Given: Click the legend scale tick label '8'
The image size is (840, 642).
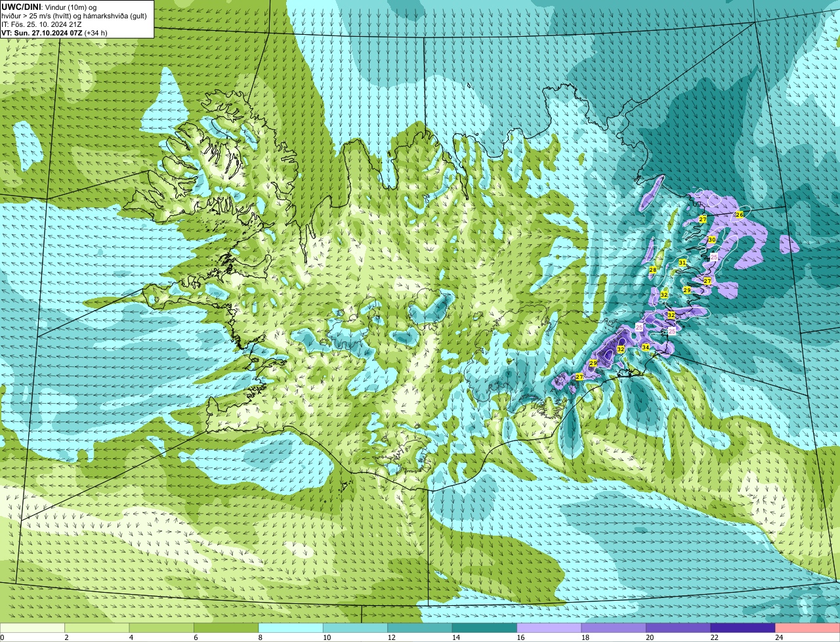Looking at the screenshot, I should click(x=261, y=637).
